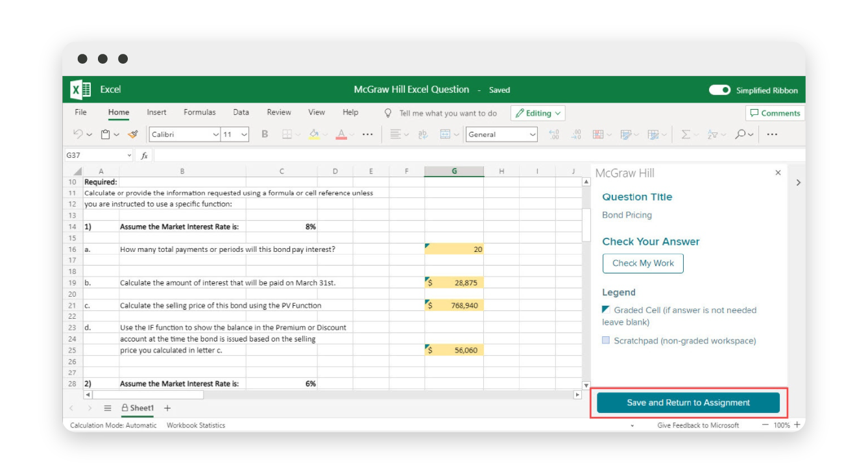Open more ribbon options ellipsis at far right

(x=772, y=134)
